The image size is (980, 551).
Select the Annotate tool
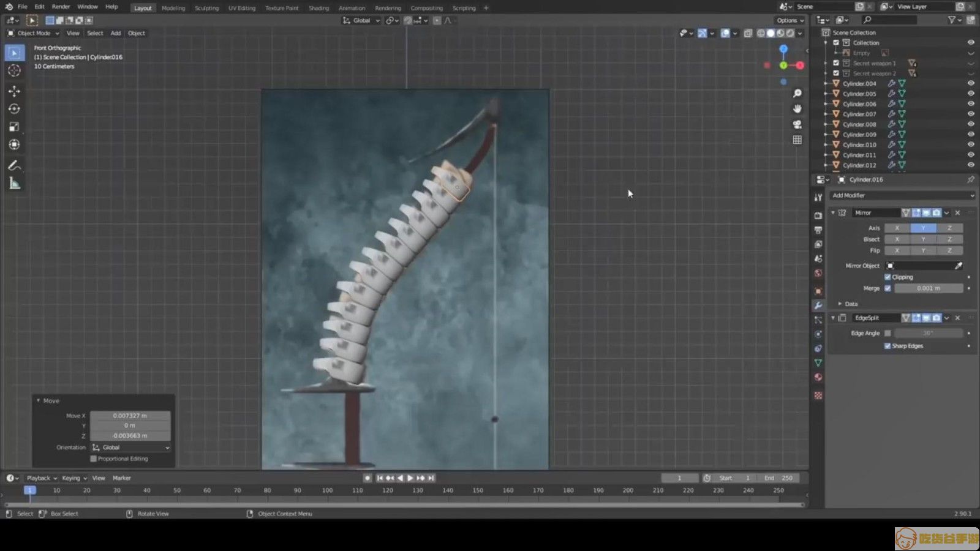[x=14, y=165]
